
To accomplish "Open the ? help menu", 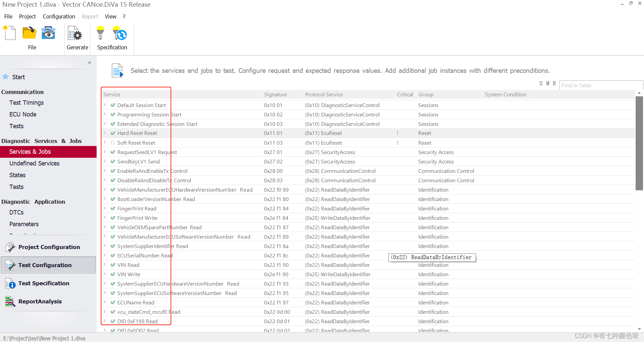I will 124,16.
